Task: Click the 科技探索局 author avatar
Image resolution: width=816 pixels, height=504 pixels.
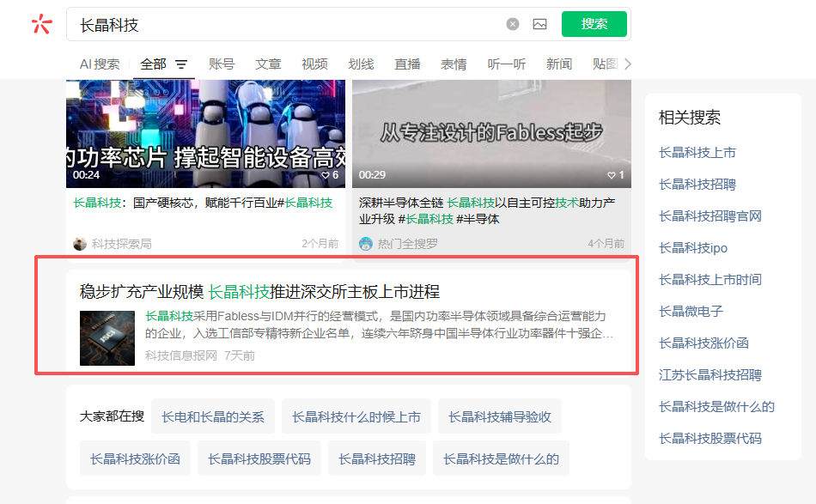Action: (x=80, y=244)
